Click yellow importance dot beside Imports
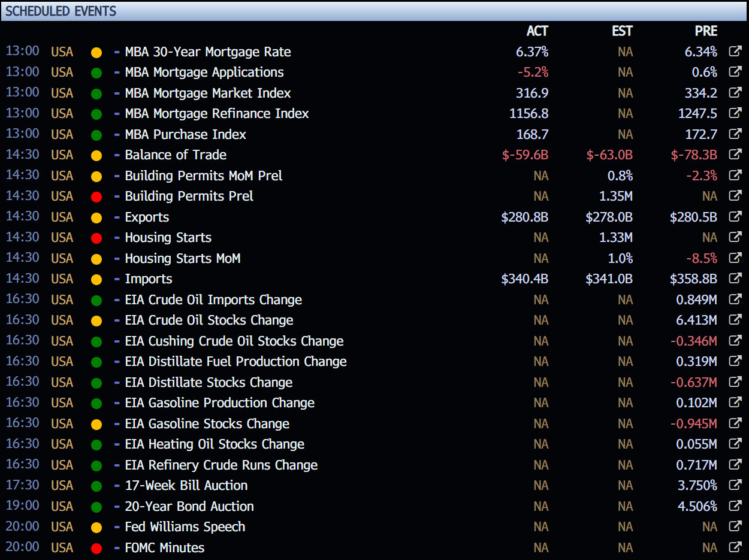749x560 pixels. (x=96, y=279)
